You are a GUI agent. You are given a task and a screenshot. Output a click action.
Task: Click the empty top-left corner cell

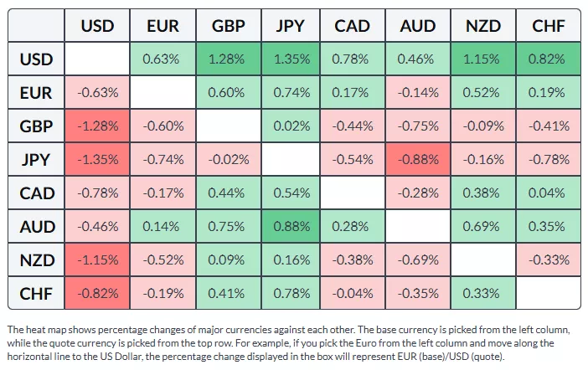point(36,26)
